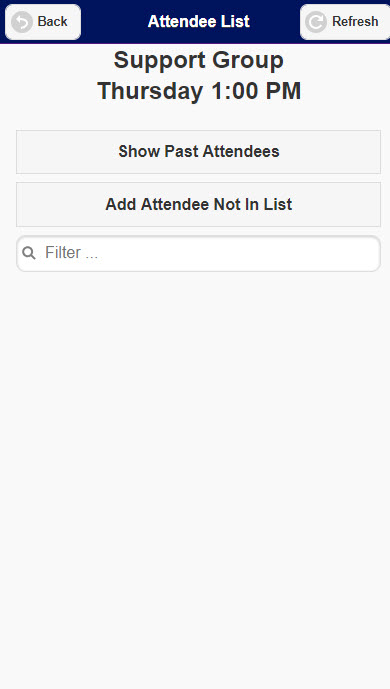Focus the Filter text field
Screen dimensions: 390x689
tap(199, 253)
